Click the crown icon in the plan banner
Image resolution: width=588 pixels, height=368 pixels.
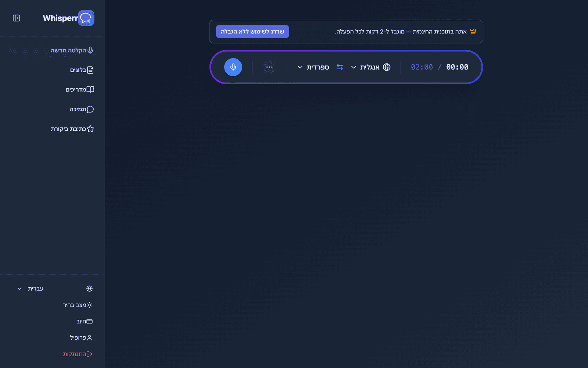point(473,31)
